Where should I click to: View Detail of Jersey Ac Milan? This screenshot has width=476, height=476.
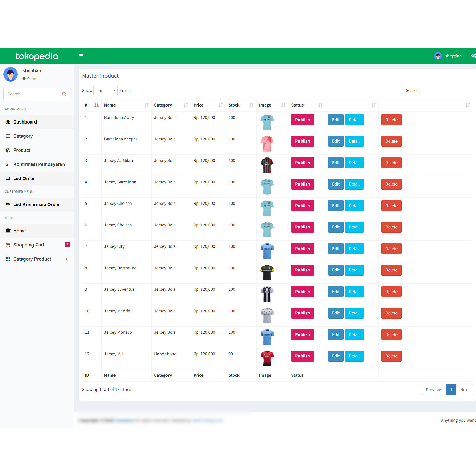(x=354, y=163)
